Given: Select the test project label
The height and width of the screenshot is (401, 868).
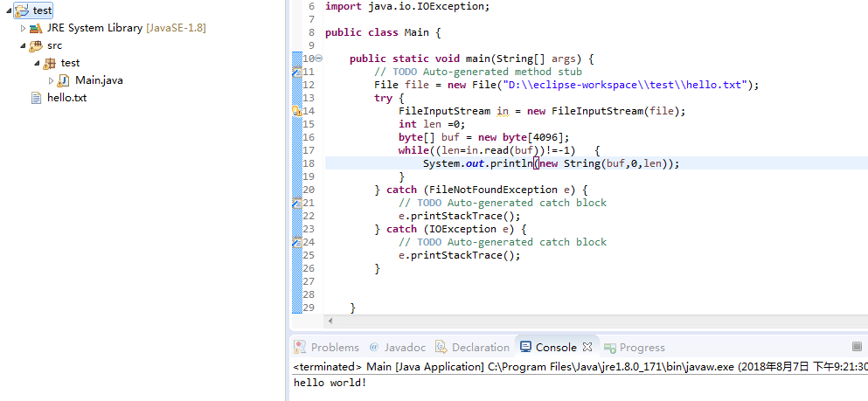Looking at the screenshot, I should pos(43,10).
